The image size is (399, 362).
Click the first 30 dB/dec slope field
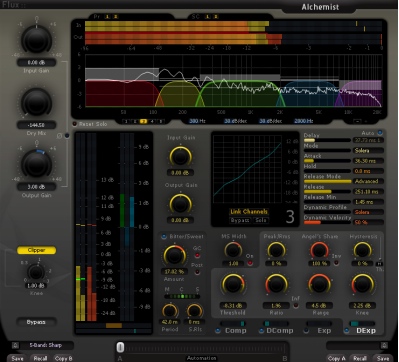235,121
